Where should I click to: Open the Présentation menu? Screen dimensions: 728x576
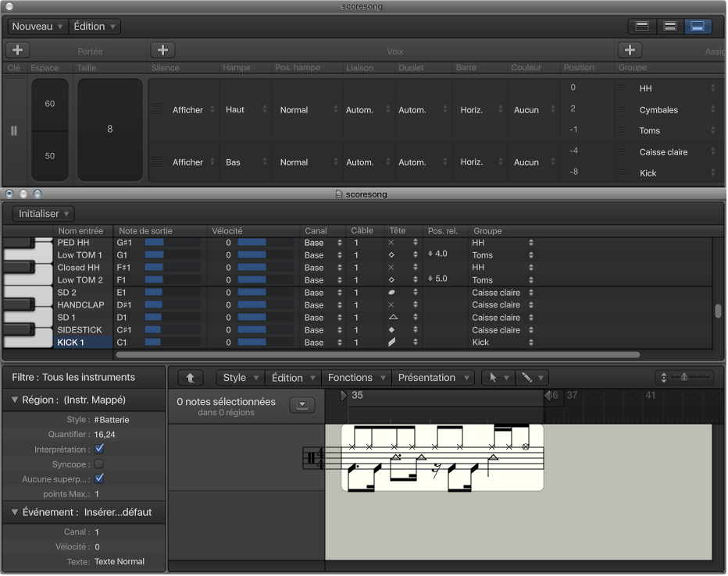click(433, 378)
